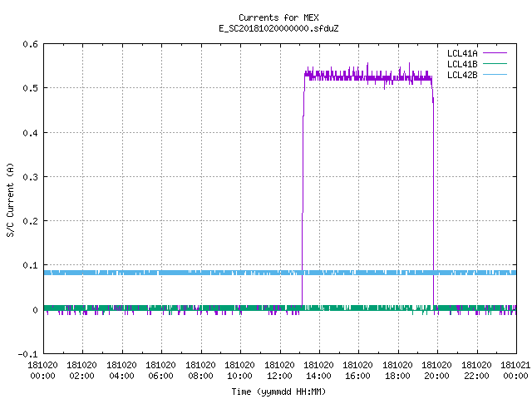Image resolution: width=532 pixels, height=399 pixels.
Task: Click the 181020 06:00 x-axis tick label
Action: point(160,371)
